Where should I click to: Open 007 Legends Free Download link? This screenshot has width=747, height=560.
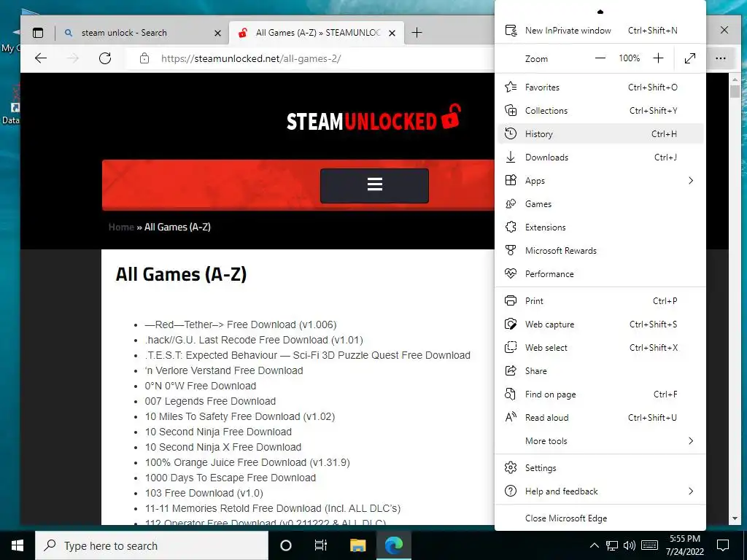click(x=210, y=401)
